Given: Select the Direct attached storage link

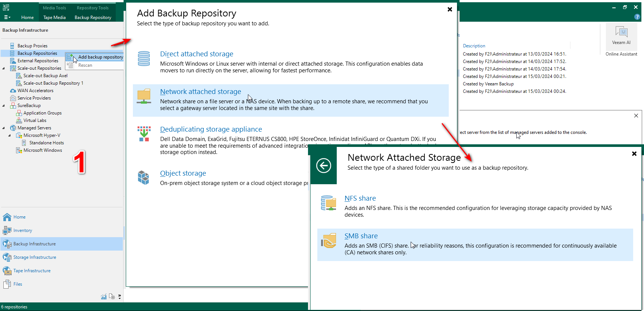Looking at the screenshot, I should tap(197, 54).
